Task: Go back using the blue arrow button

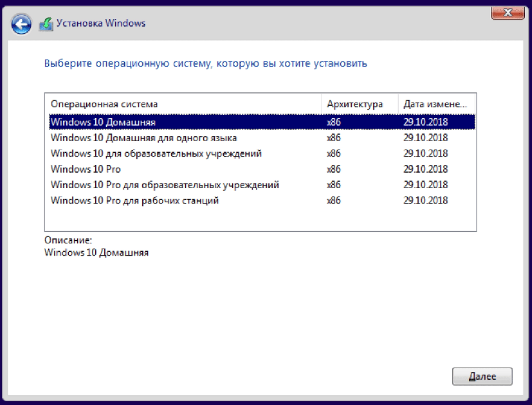Action: [x=21, y=24]
